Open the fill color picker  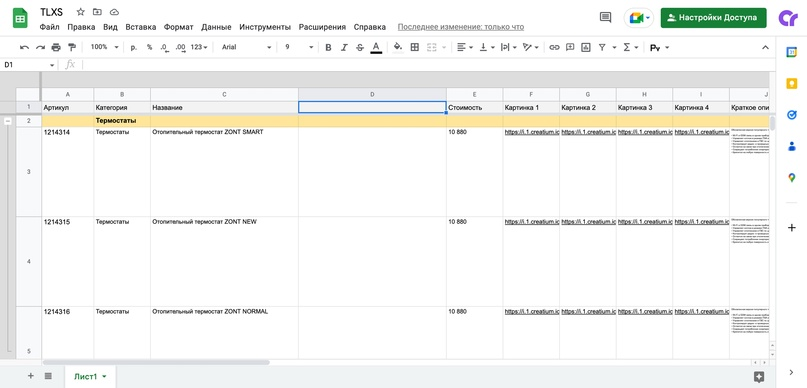(x=397, y=47)
